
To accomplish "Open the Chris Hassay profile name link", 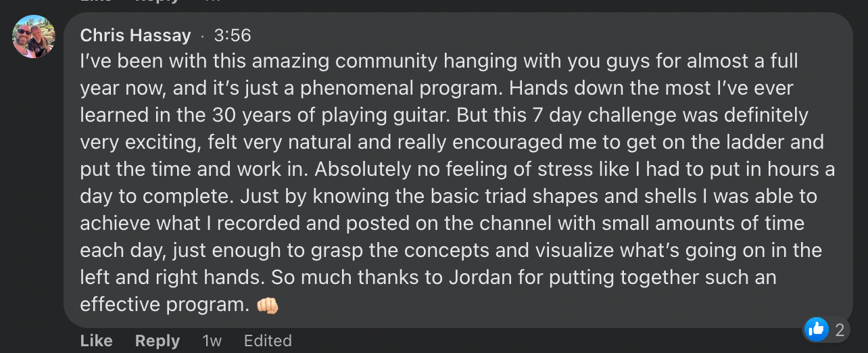I will [135, 34].
